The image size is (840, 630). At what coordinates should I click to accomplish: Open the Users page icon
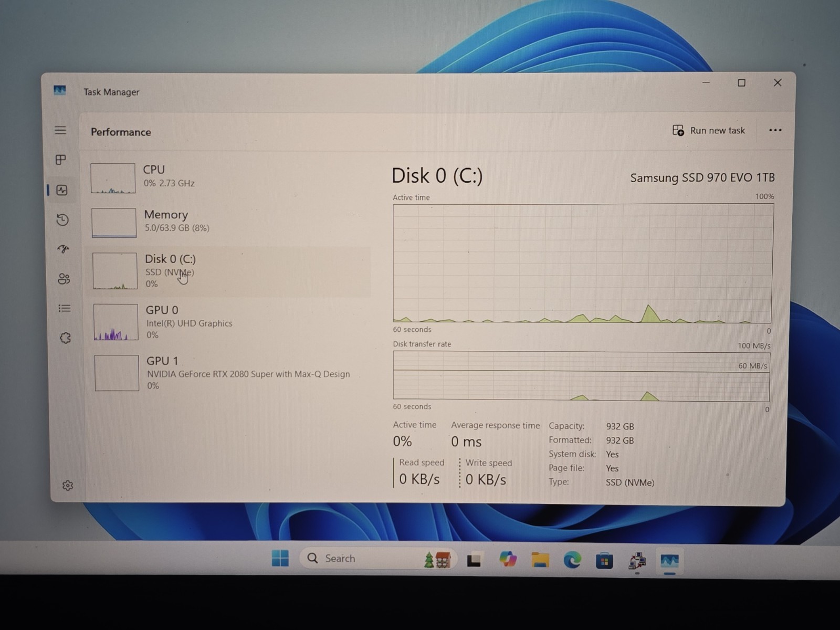click(x=64, y=279)
